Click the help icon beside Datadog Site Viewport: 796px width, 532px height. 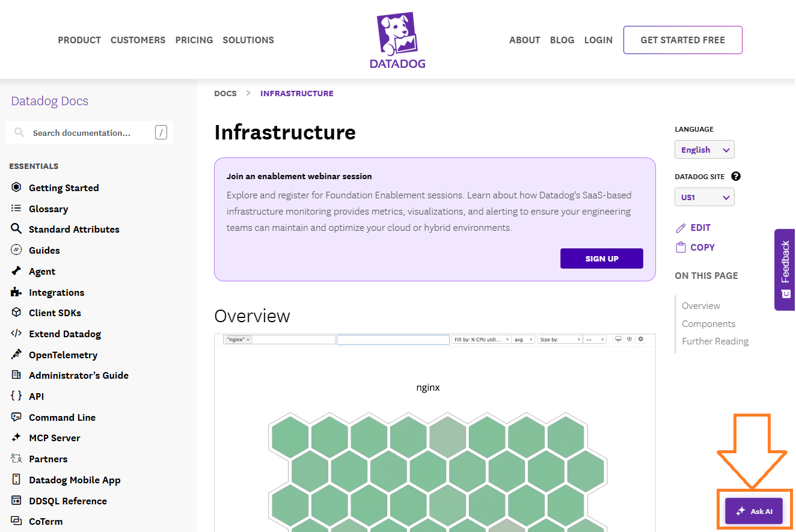pyautogui.click(x=736, y=177)
